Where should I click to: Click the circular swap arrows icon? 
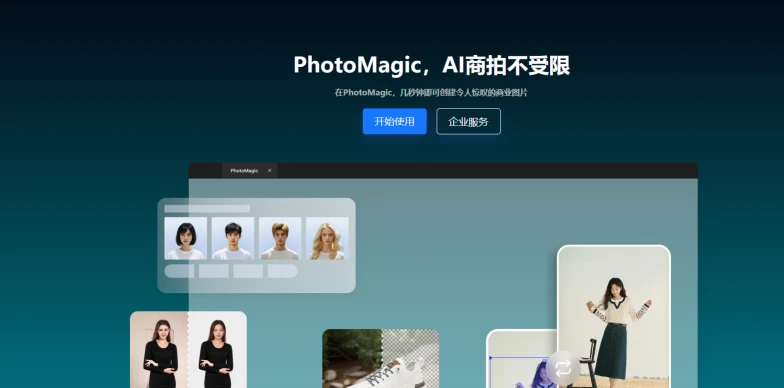pyautogui.click(x=562, y=368)
